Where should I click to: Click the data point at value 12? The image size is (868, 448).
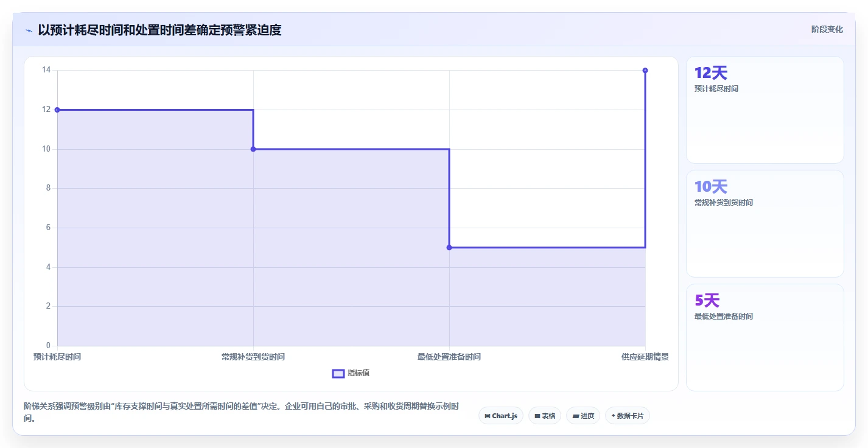(57, 110)
